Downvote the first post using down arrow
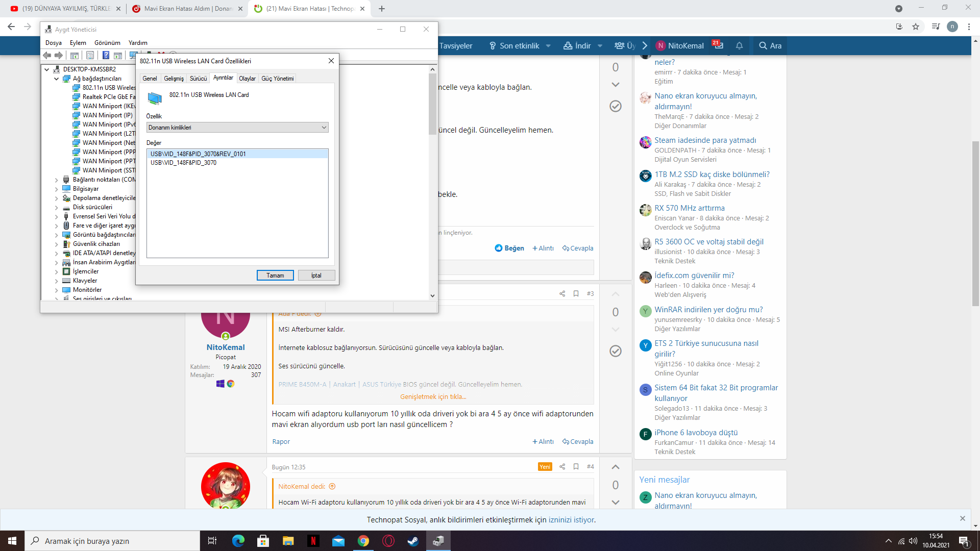The image size is (980, 551). pyautogui.click(x=616, y=85)
